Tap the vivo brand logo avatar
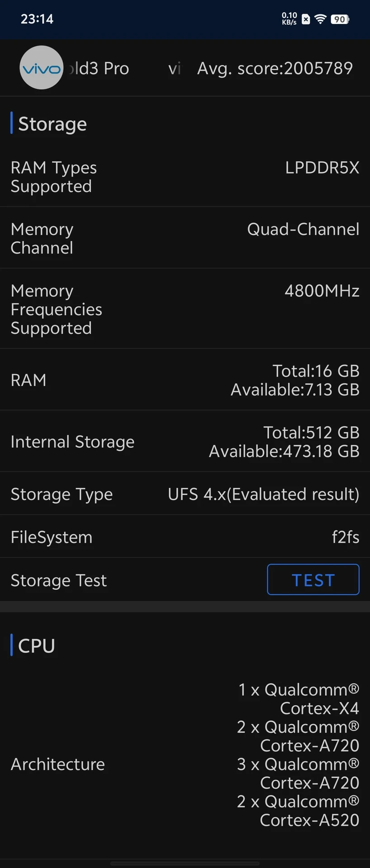 [42, 67]
